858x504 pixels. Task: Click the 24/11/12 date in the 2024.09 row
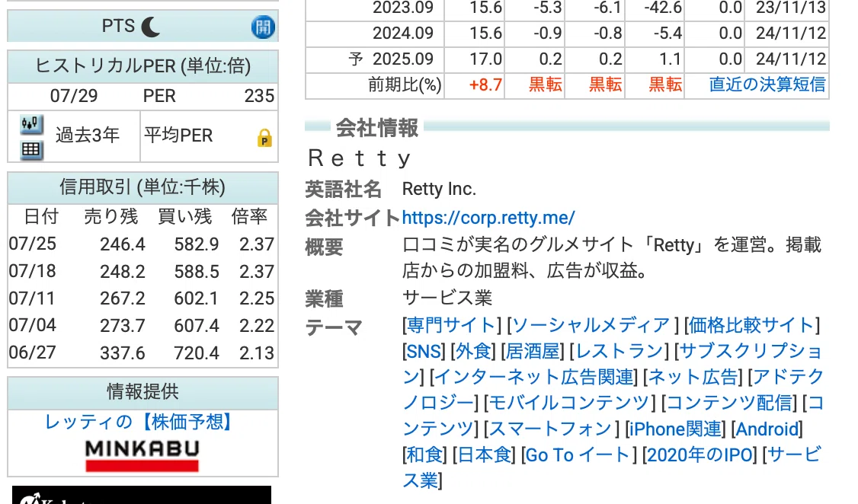point(791,33)
